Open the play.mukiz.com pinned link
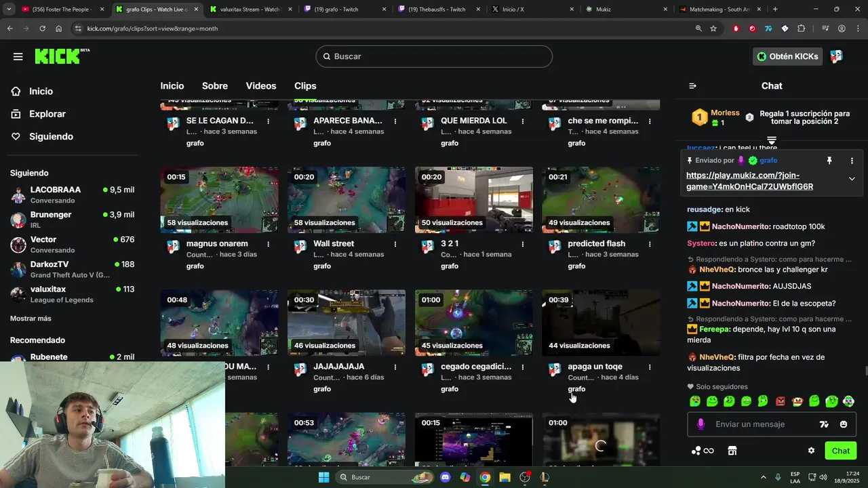The image size is (868, 488). pyautogui.click(x=749, y=181)
